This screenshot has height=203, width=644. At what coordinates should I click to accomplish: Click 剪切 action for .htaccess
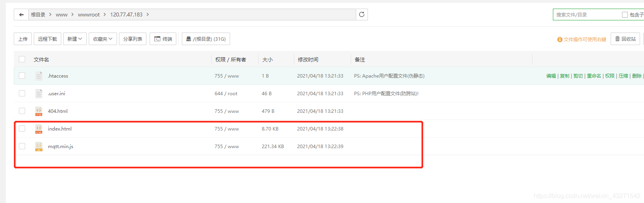(578, 76)
